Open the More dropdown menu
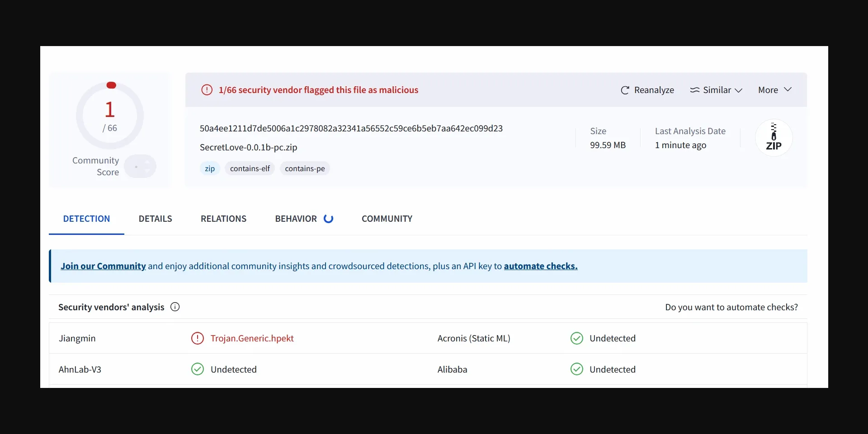This screenshot has width=868, height=434. (774, 90)
